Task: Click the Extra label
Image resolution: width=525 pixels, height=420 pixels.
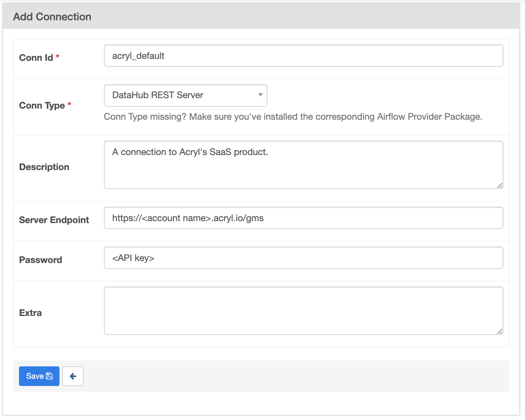Action: point(30,313)
